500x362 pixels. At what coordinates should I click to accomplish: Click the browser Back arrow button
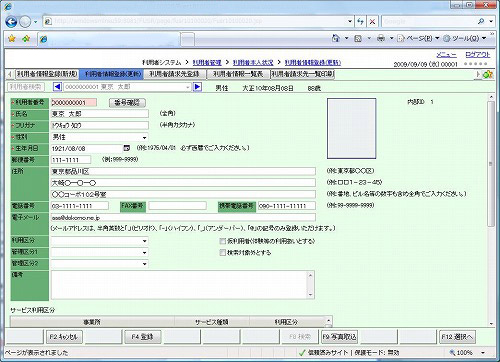tap(11, 22)
